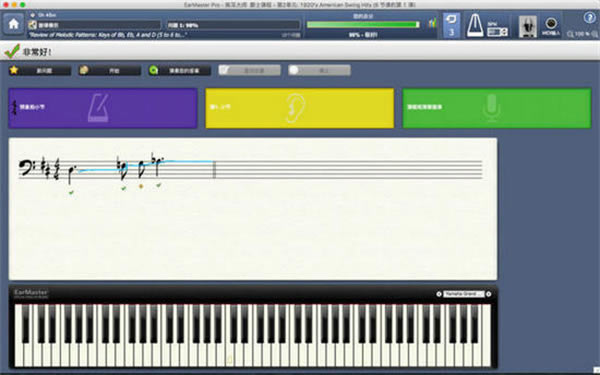600x375 pixels.
Task: Click the yellow ear listening panel
Action: (x=300, y=108)
